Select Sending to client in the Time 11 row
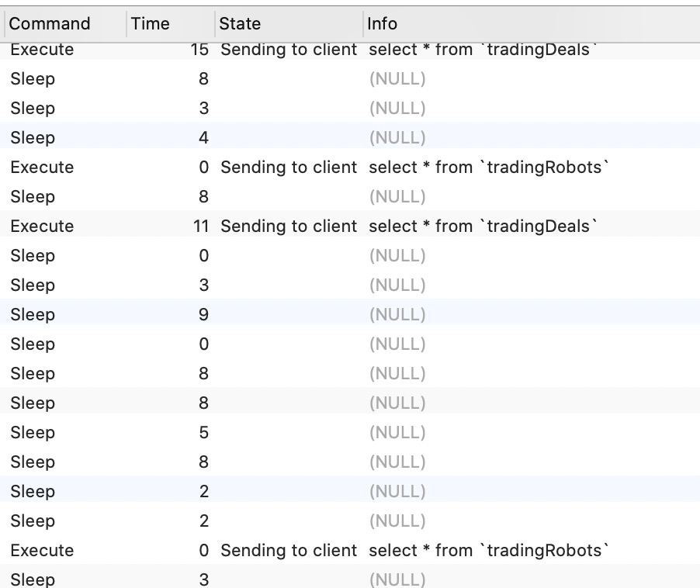This screenshot has height=588, width=700. 289,227
